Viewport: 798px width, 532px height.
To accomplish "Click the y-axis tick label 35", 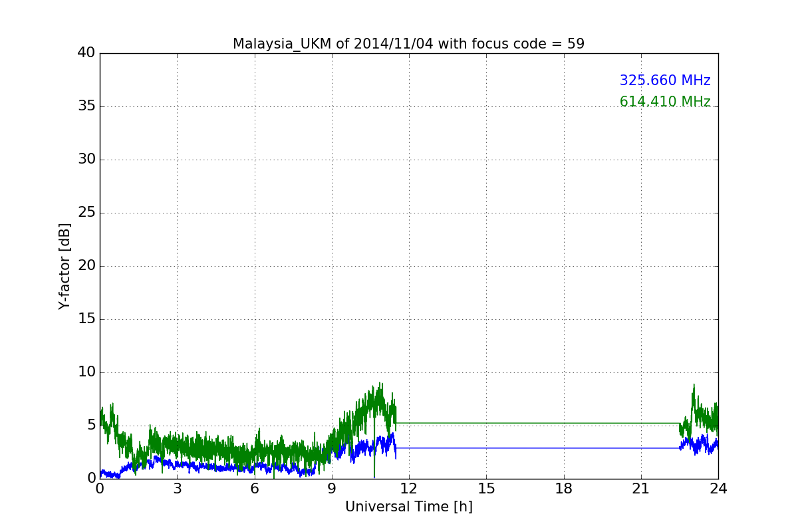I will tap(86, 106).
